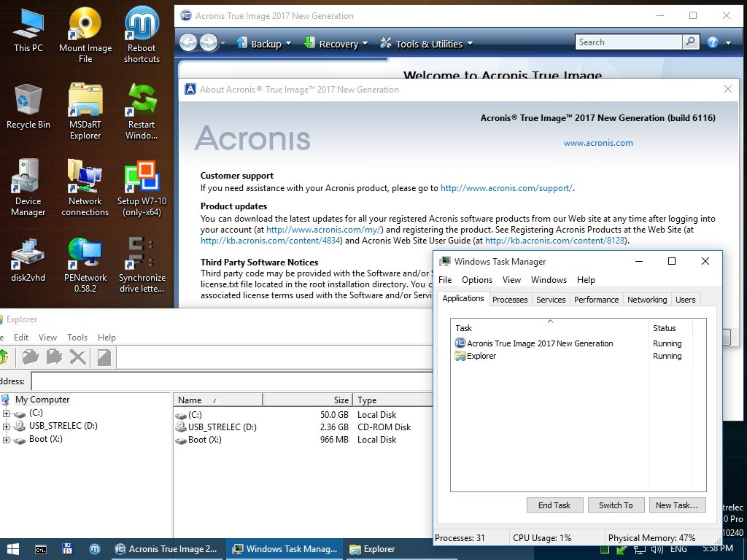Open Task Manager's Windows menu
This screenshot has width=747, height=560.
click(x=549, y=280)
